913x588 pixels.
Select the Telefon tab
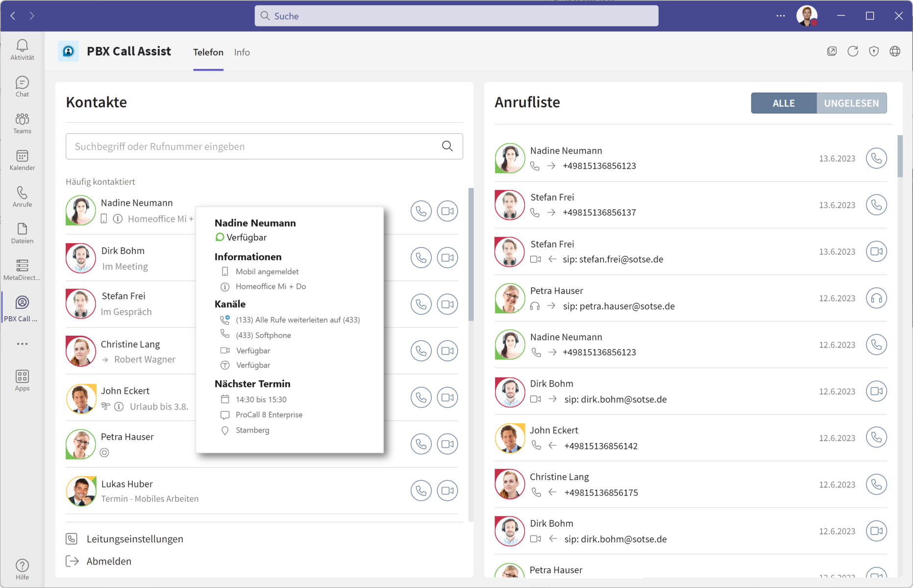click(208, 52)
